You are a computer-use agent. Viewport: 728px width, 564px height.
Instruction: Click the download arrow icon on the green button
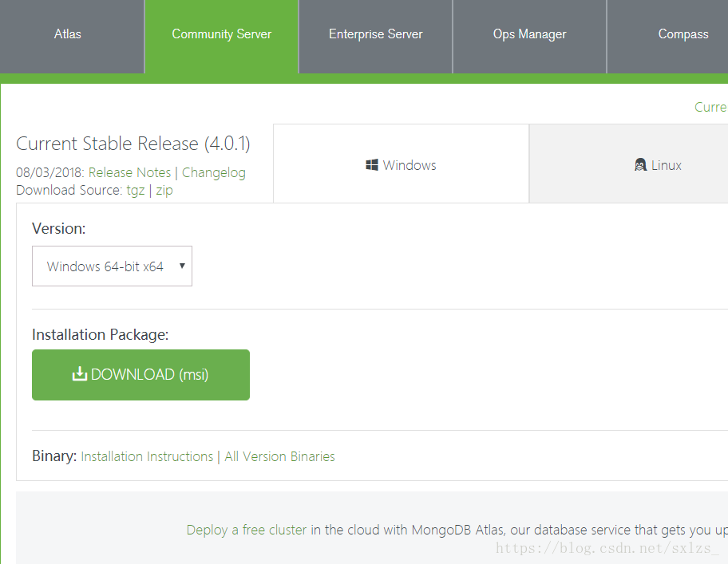click(80, 374)
